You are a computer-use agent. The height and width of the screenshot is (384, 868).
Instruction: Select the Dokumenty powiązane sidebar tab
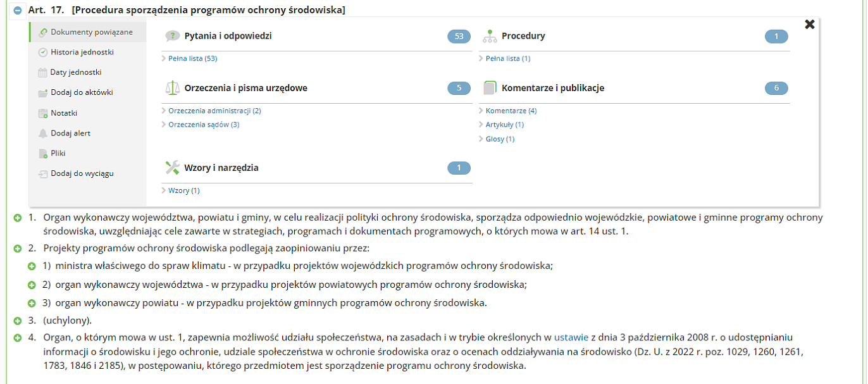[92, 32]
